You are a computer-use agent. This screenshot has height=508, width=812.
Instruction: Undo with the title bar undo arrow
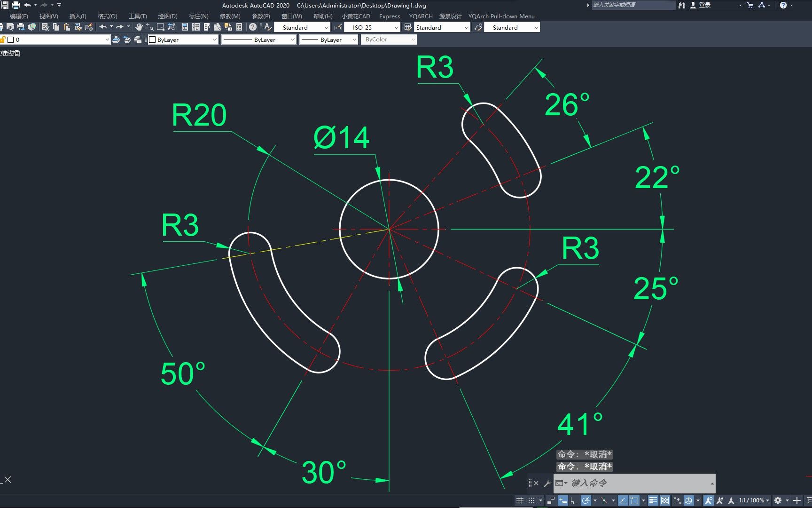coord(27,5)
